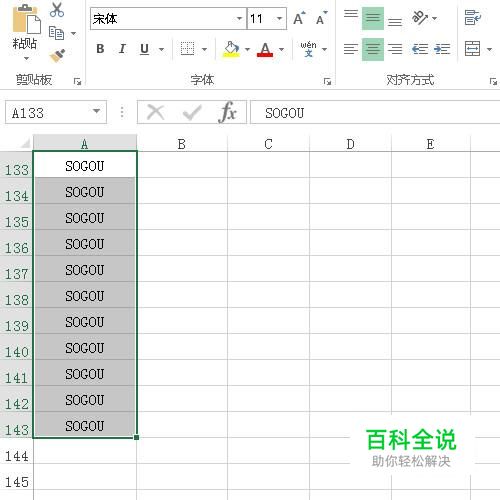Toggle Middle Align icon
The width and height of the screenshot is (500, 500).
[x=373, y=18]
